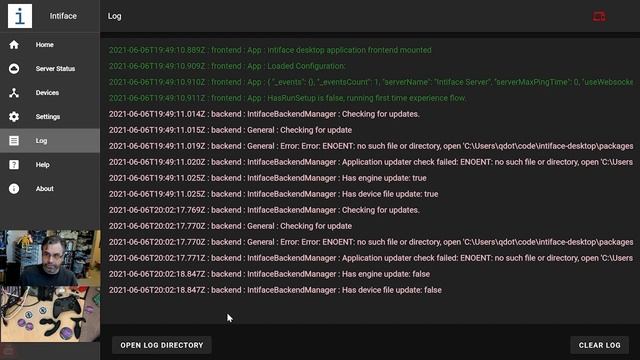640x360 pixels.
Task: Open the Help menu item
Action: point(50,164)
